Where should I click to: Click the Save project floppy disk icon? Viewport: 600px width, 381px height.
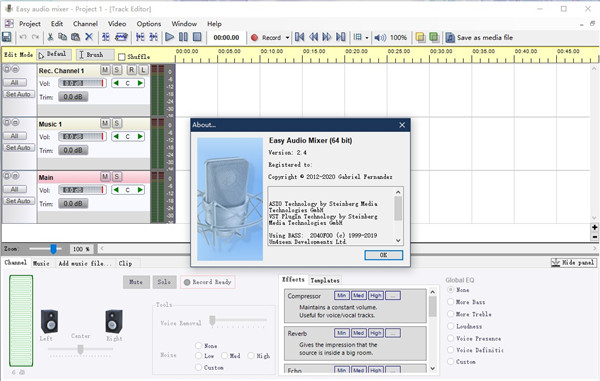click(7, 37)
